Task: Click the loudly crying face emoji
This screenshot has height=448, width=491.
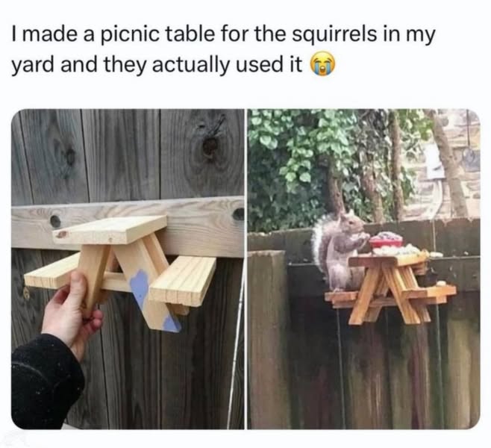Action: (x=322, y=64)
